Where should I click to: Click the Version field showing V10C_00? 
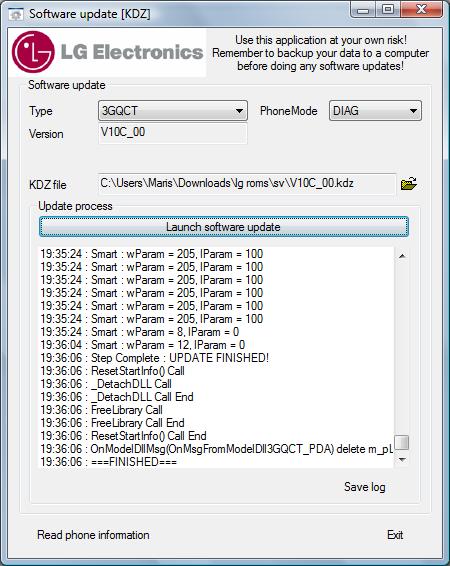172,133
